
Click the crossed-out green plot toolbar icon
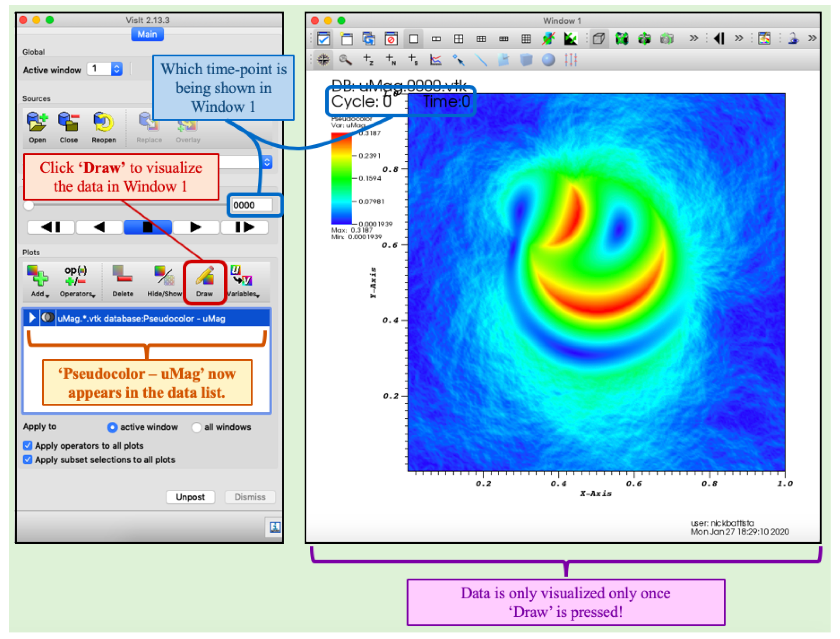point(548,39)
